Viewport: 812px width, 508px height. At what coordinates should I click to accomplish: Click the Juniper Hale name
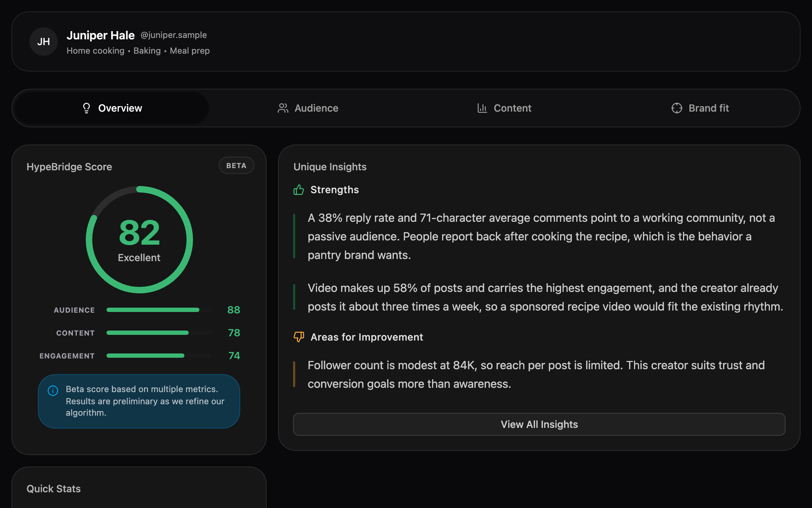pyautogui.click(x=100, y=35)
